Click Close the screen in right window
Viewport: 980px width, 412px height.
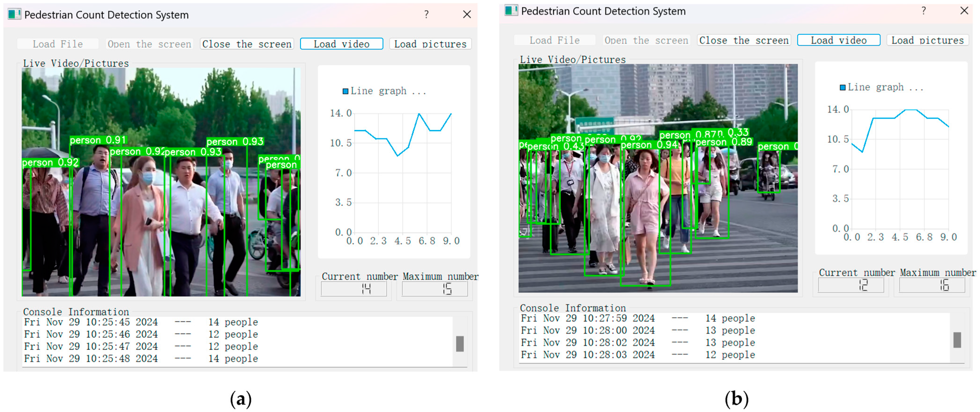pyautogui.click(x=744, y=40)
